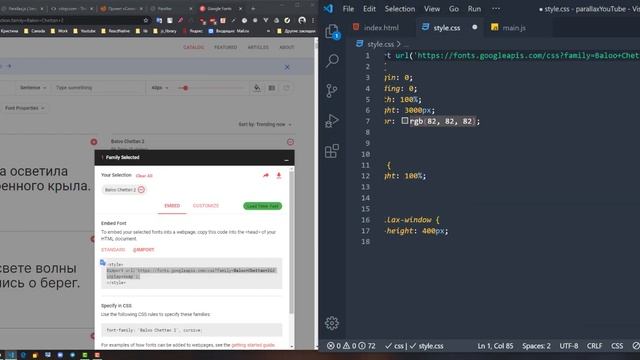
Task: Switch to the CUSTOMIZE tab
Action: (x=206, y=206)
